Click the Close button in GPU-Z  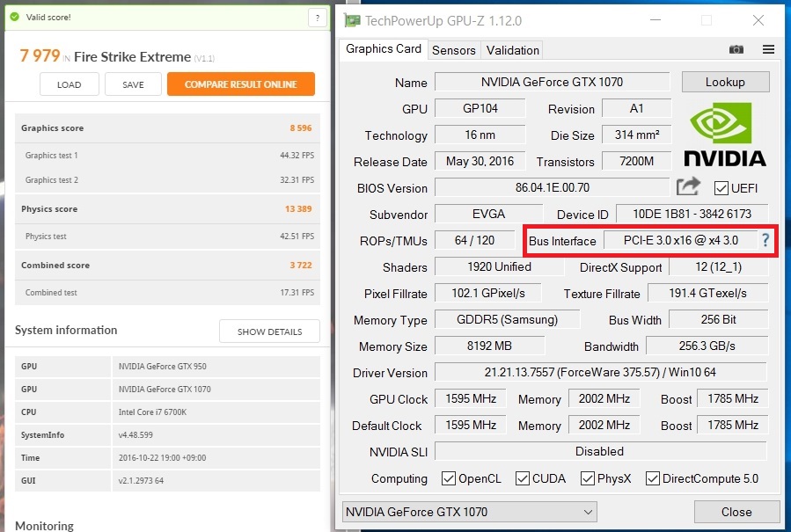[736, 512]
